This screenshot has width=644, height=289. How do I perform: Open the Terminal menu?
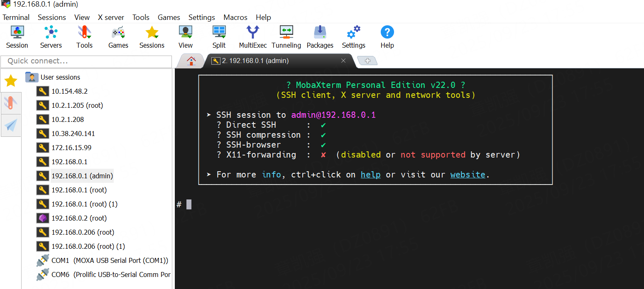coord(16,17)
